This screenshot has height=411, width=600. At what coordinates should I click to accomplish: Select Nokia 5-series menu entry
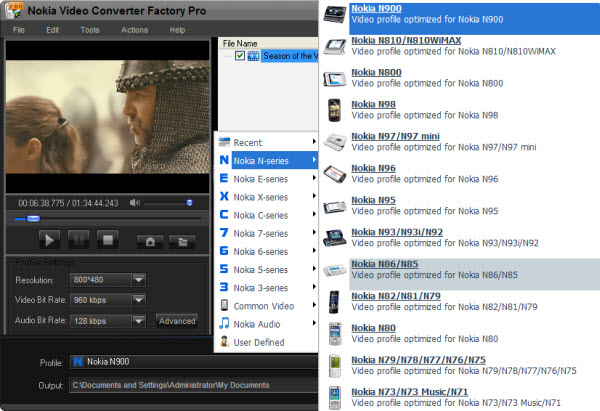pos(267,269)
